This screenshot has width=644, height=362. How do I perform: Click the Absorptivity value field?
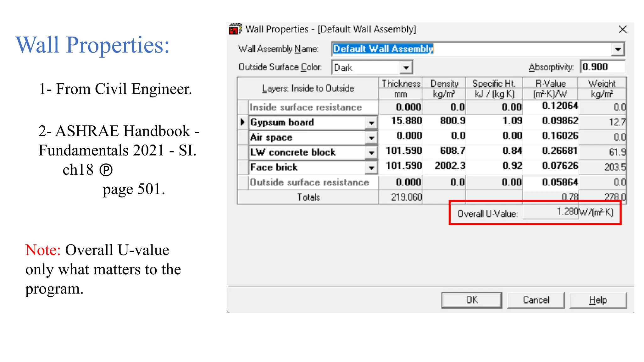[x=602, y=67]
